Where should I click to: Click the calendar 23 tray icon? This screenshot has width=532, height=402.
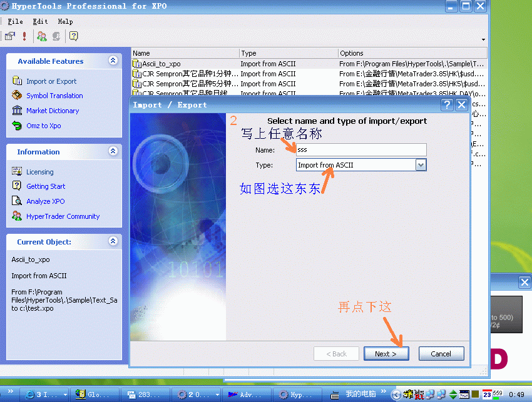point(487,394)
